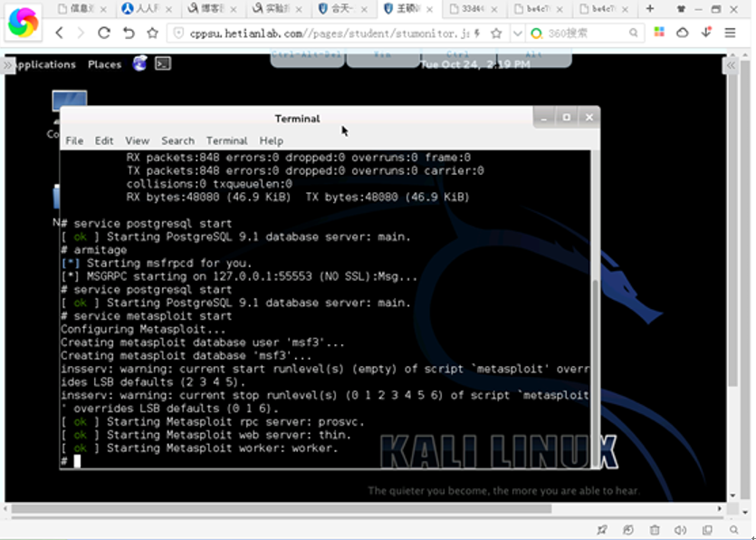Viewport: 756px width, 540px height.
Task: Open the colorful apps grid extension icon
Action: tap(658, 33)
